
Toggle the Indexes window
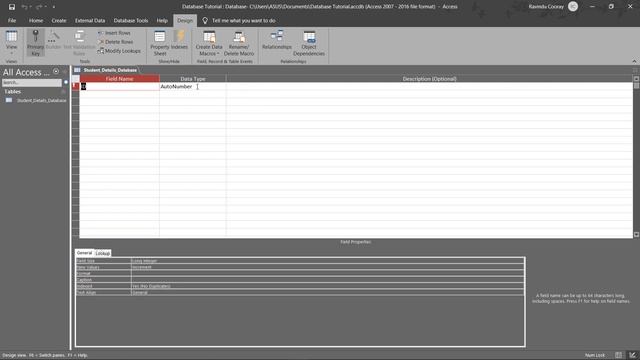(179, 40)
